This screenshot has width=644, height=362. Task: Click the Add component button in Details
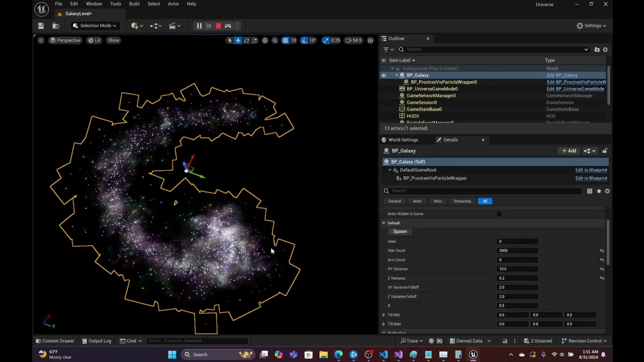tap(569, 151)
